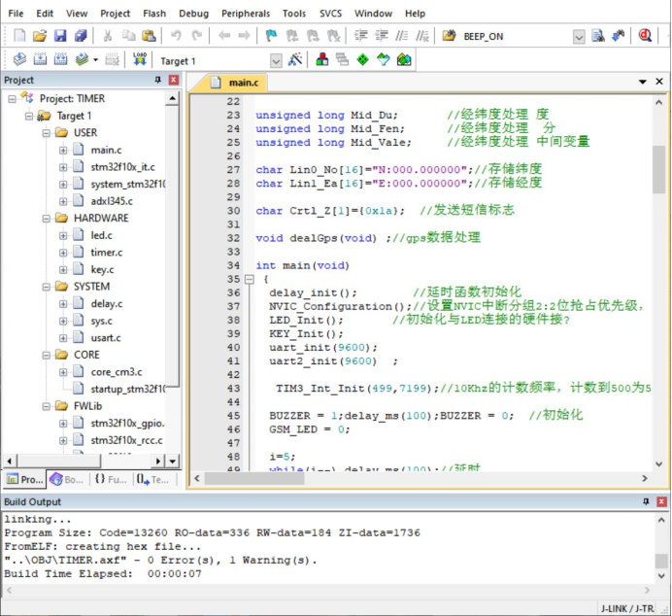Download to flash with the LOAD icon
672x616 pixels.
140,59
